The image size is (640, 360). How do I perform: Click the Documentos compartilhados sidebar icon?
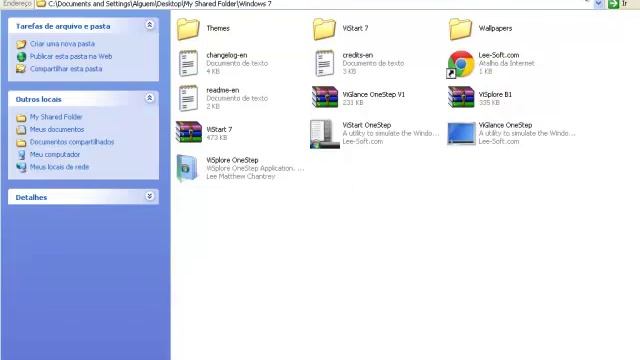(x=21, y=142)
